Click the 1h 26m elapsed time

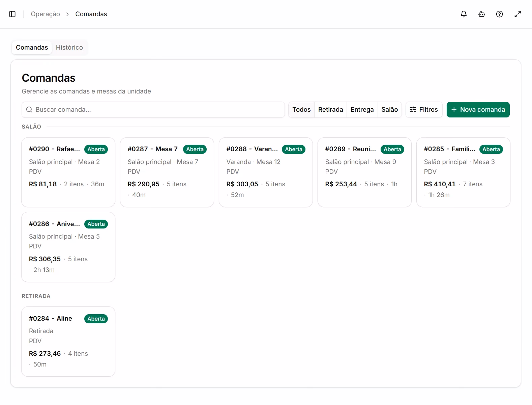pos(439,195)
